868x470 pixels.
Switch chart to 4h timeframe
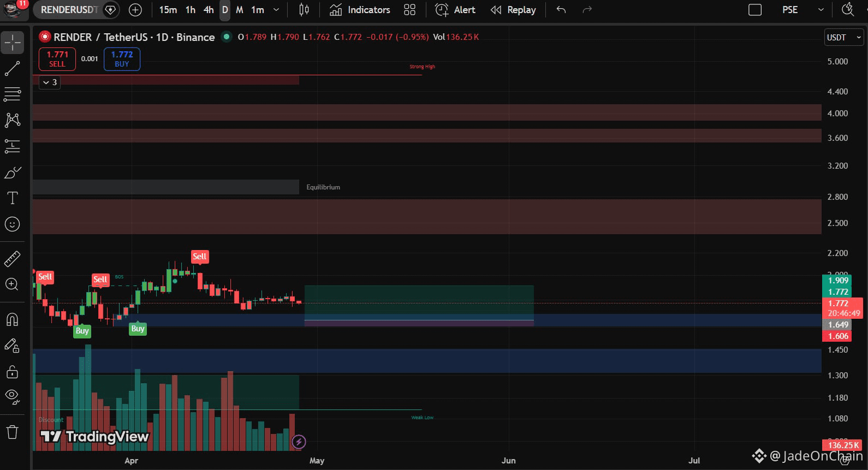[209, 10]
